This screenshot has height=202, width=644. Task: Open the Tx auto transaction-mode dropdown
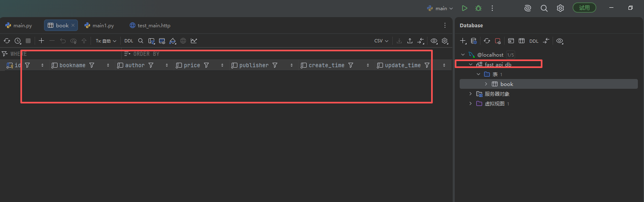tap(106, 41)
